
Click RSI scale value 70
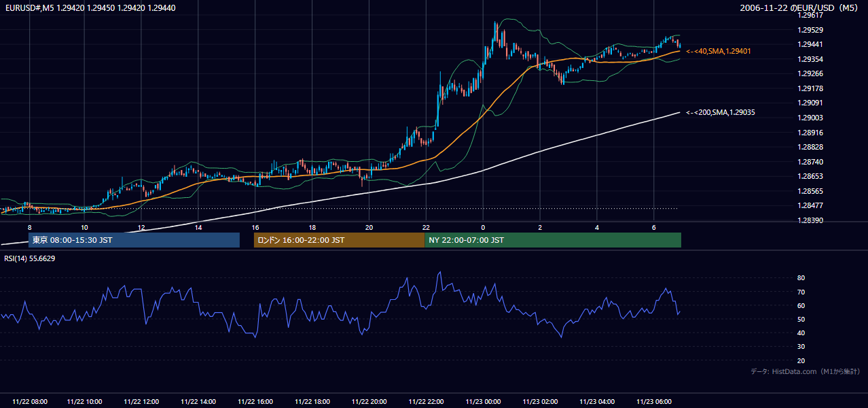tap(801, 292)
